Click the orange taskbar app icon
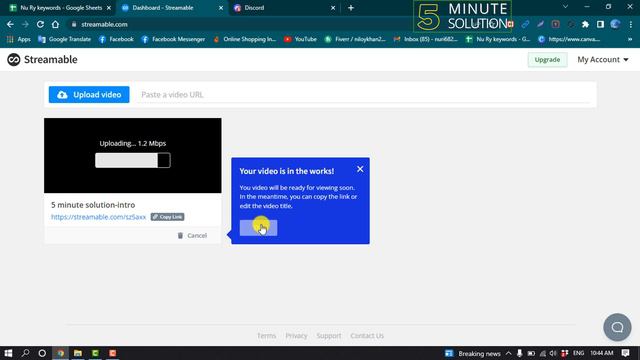The image size is (640, 360). [113, 353]
